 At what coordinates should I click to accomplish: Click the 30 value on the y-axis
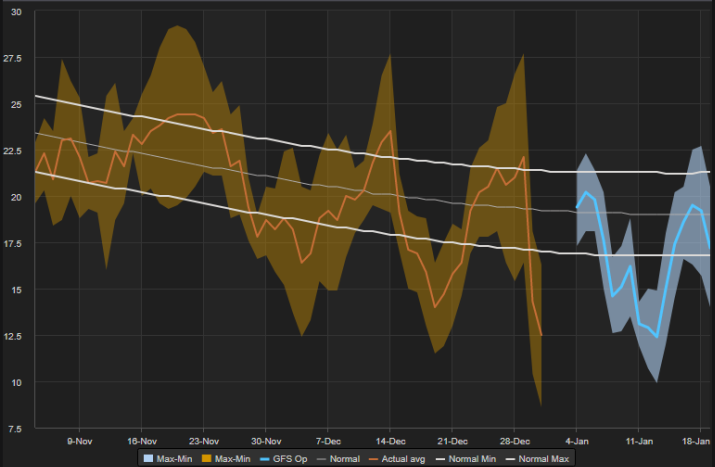16,12
